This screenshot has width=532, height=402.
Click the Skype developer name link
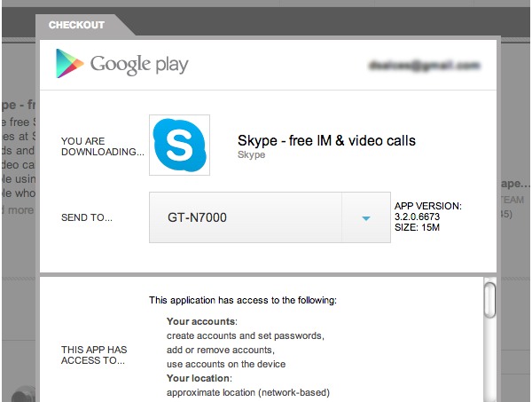[251, 154]
